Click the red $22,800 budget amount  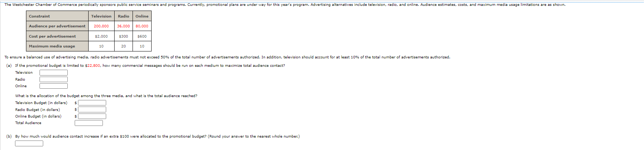point(93,66)
